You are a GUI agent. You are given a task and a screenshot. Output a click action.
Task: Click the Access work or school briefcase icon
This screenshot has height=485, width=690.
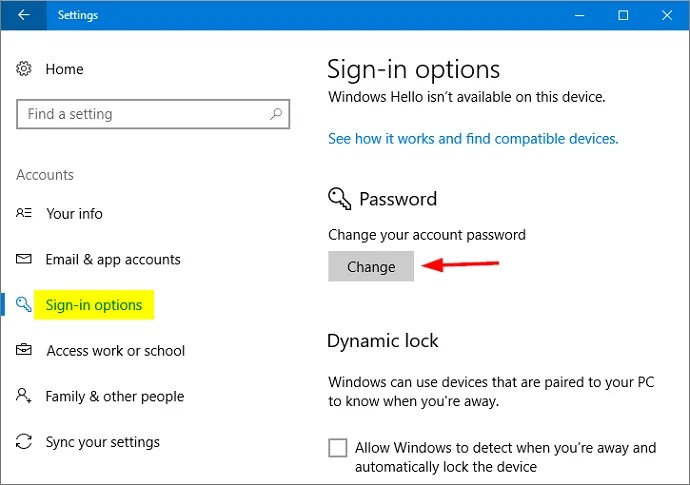(x=25, y=351)
